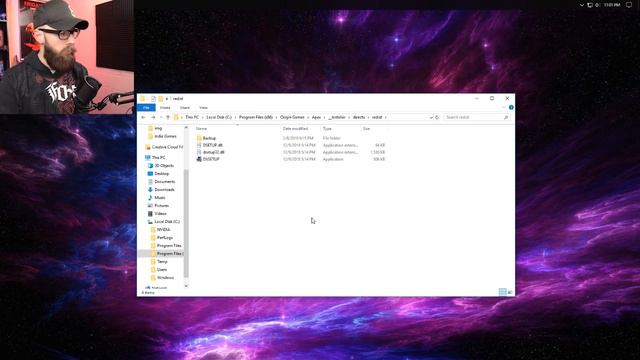
Task: Open the system clock
Action: [x=612, y=5]
